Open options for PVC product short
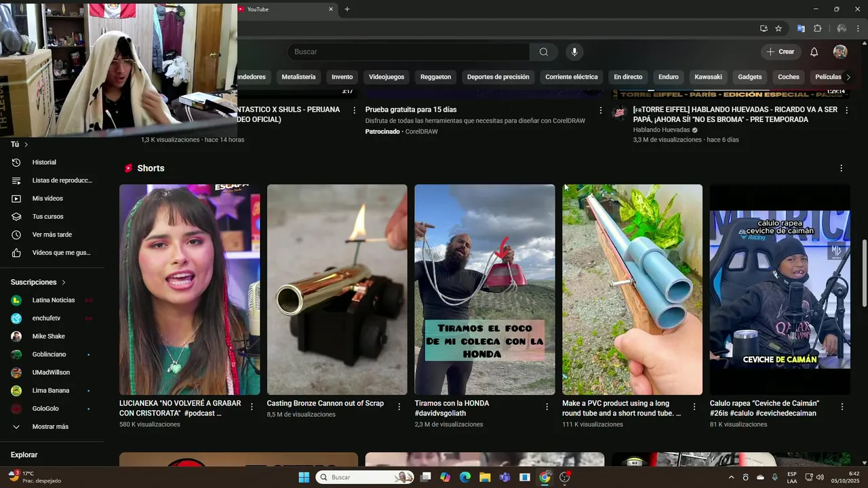This screenshot has width=868, height=488. point(694,407)
